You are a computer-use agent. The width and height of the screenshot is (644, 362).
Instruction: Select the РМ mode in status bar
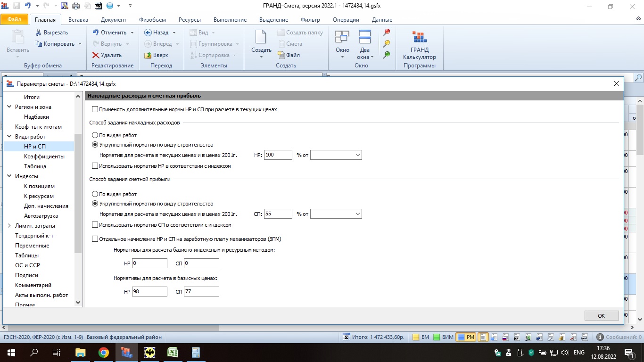point(466,337)
